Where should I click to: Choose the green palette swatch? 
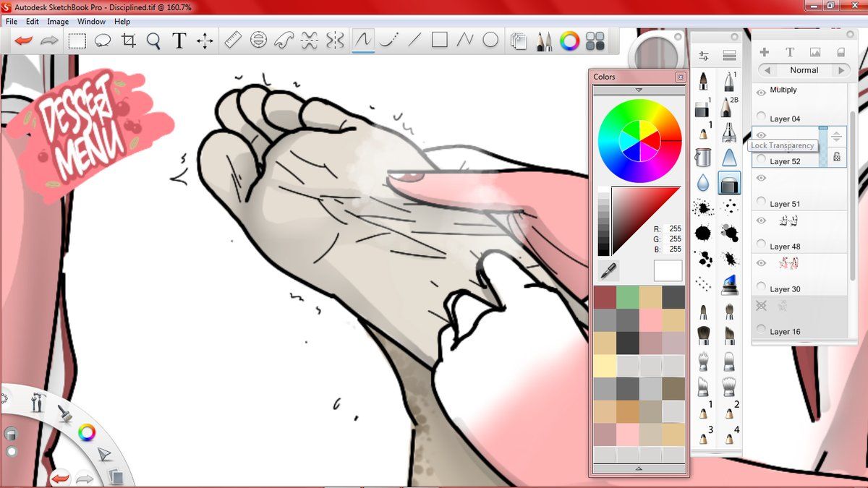[628, 297]
